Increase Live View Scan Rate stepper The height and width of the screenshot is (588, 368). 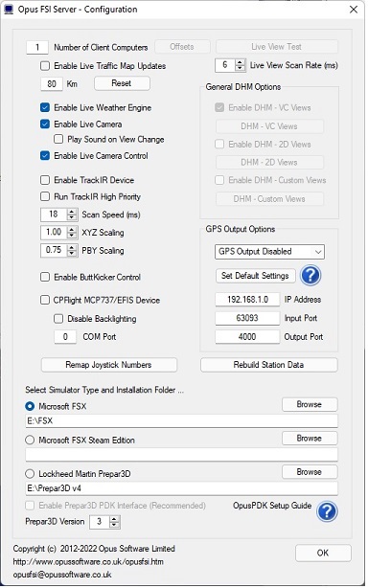point(241,62)
